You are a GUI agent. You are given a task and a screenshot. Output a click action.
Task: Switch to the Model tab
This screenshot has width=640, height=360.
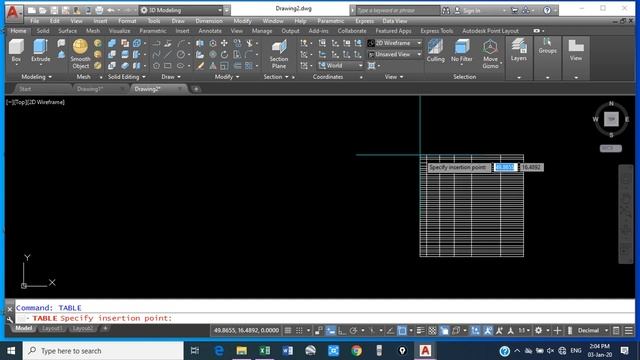(x=24, y=328)
